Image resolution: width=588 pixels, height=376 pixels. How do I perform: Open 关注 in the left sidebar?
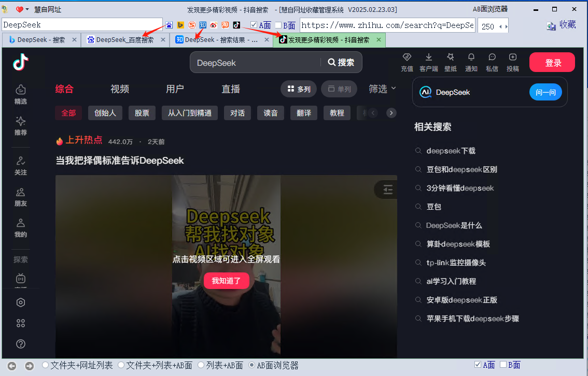pyautogui.click(x=21, y=166)
